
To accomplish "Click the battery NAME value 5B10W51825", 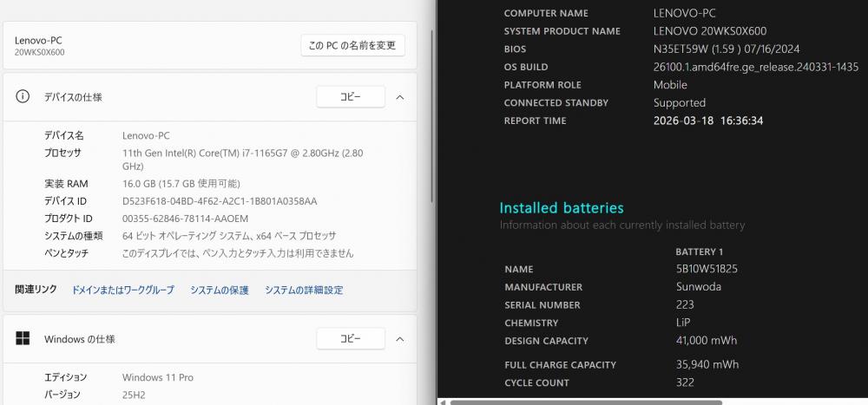I will (707, 269).
